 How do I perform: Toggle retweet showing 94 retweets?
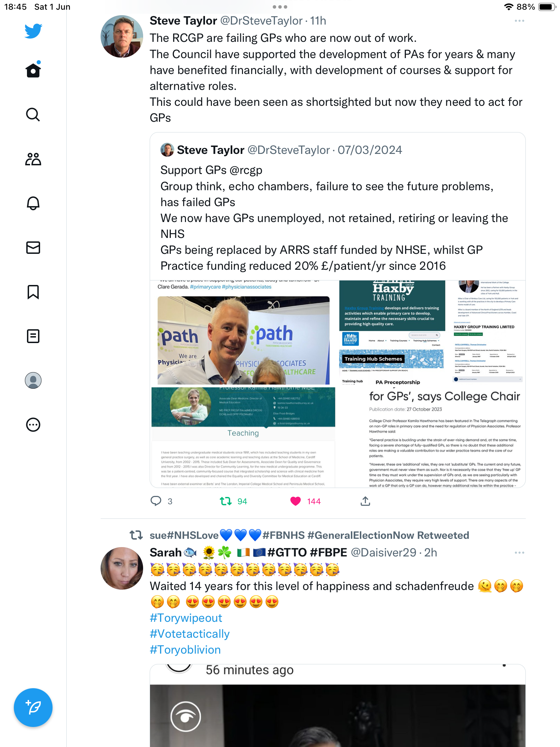[x=226, y=501]
